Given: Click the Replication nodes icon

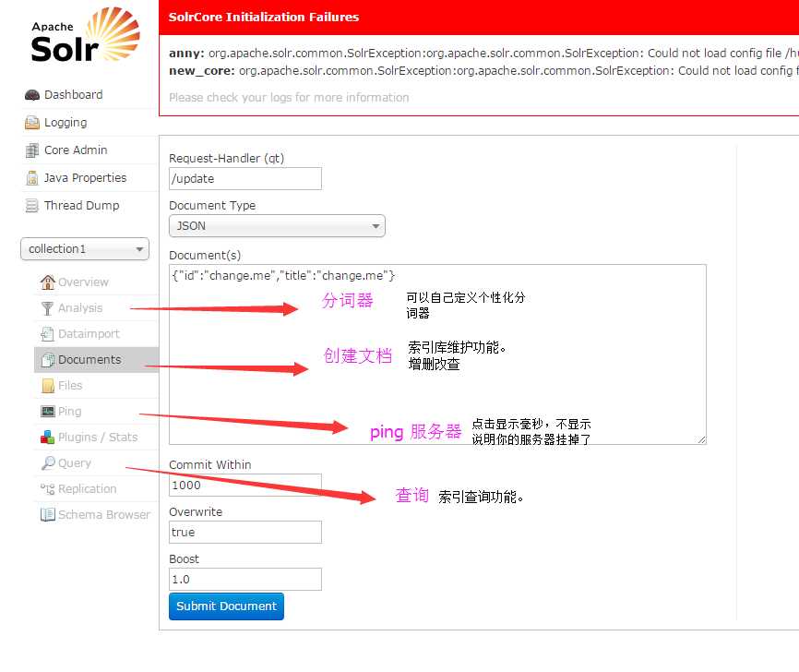Looking at the screenshot, I should click(47, 489).
